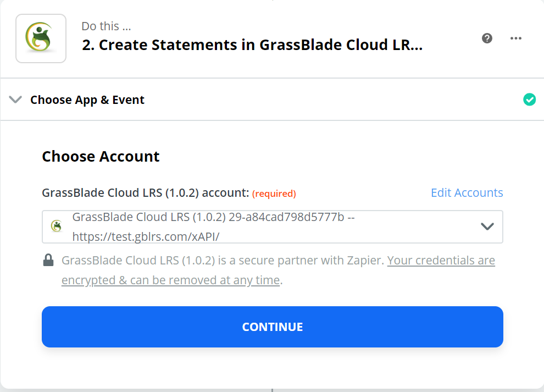Click the step title Create Statements in GrassBlade
Viewport: 544px width, 392px height.
click(x=252, y=45)
